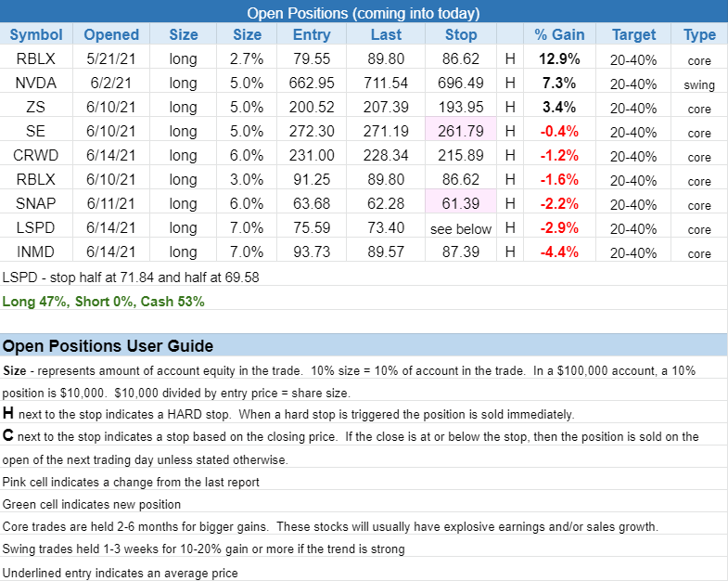Image resolution: width=728 pixels, height=581 pixels.
Task: Click stop price 696.49
Action: (461, 83)
